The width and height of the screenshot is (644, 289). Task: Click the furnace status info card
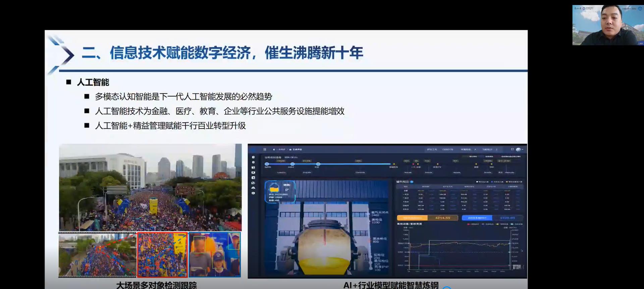pos(280,192)
